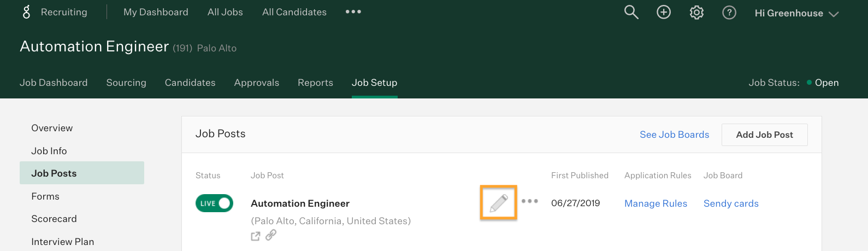
Task: Click the plus circle add icon
Action: [664, 12]
